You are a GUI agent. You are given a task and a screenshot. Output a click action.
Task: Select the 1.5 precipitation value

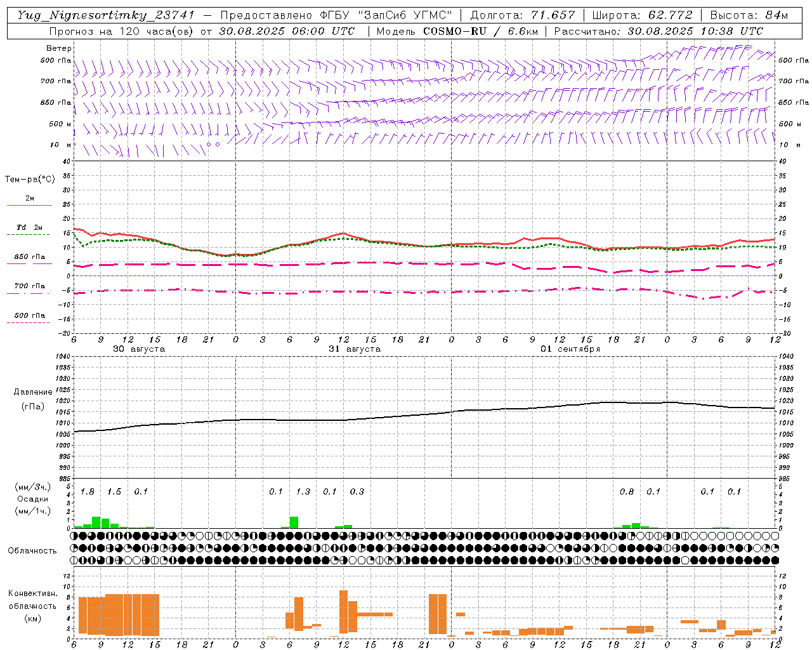[x=114, y=492]
